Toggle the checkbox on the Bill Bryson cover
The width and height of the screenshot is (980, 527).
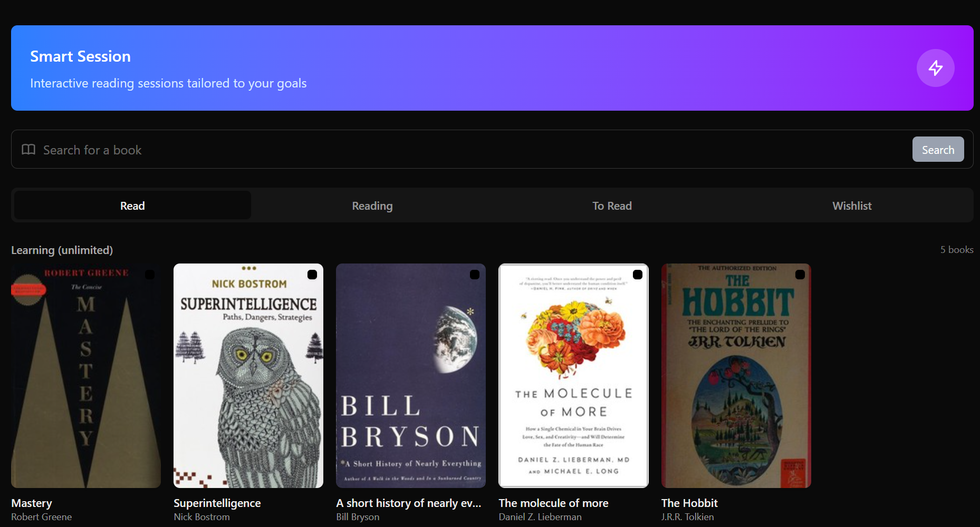pos(475,275)
